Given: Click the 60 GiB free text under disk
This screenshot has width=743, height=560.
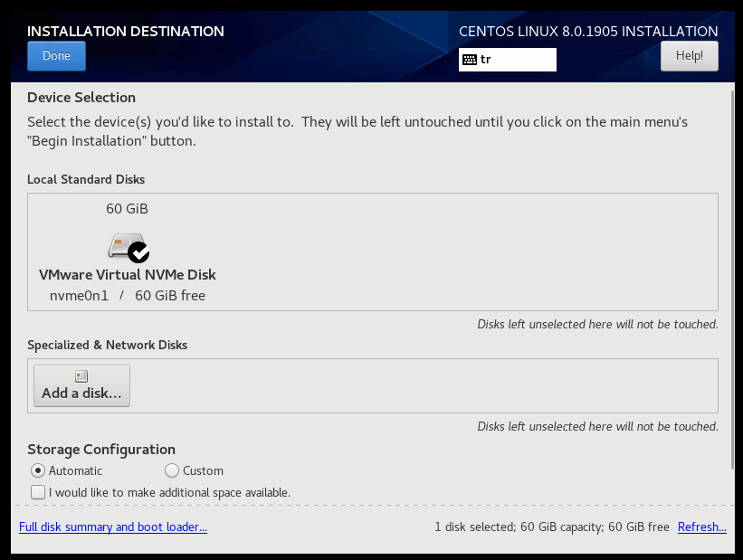Looking at the screenshot, I should coord(170,296).
